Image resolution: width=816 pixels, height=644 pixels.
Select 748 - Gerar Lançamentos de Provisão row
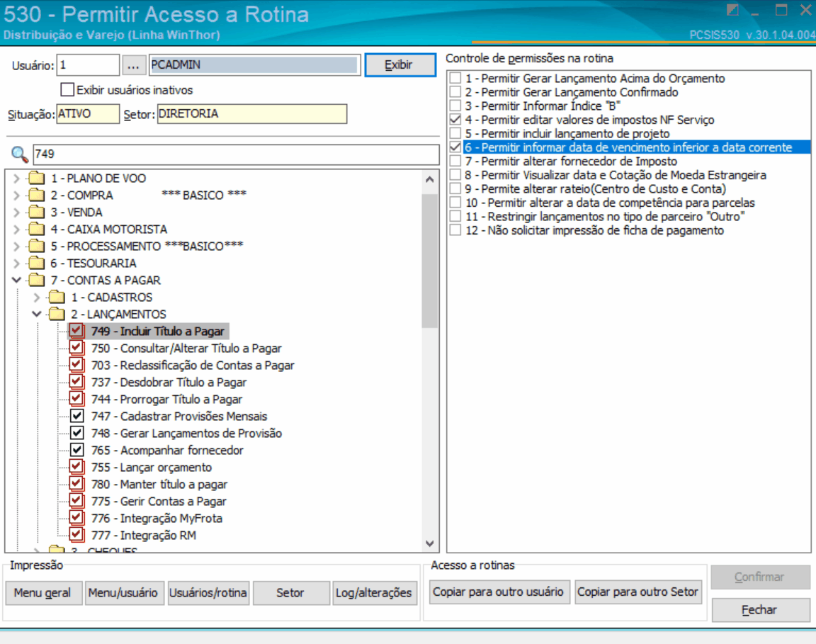click(186, 433)
